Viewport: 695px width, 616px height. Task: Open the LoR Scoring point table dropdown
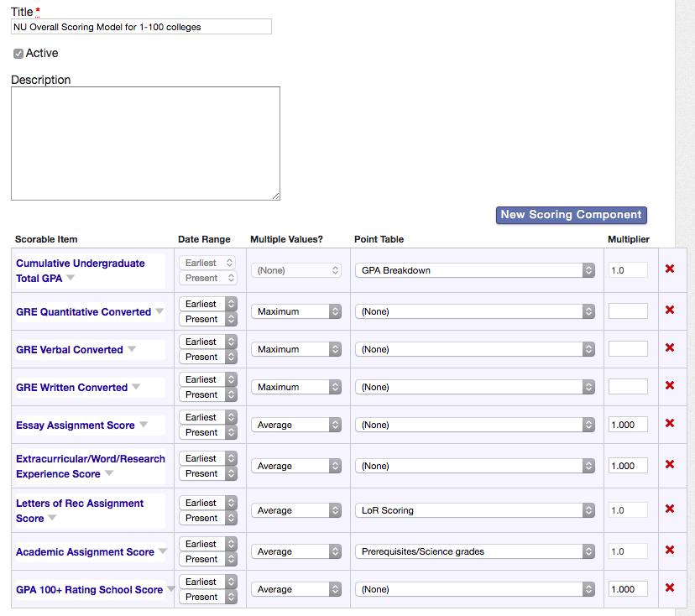(x=474, y=510)
